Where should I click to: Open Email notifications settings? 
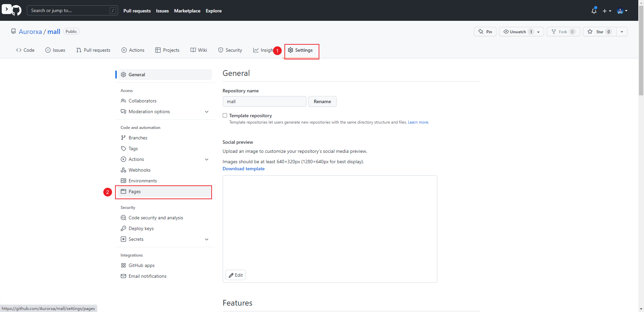pos(147,276)
